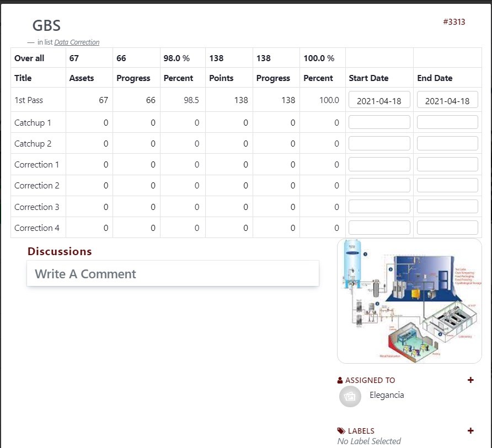Click the Correction 1 End Date field
Image resolution: width=492 pixels, height=448 pixels.
pos(447,164)
